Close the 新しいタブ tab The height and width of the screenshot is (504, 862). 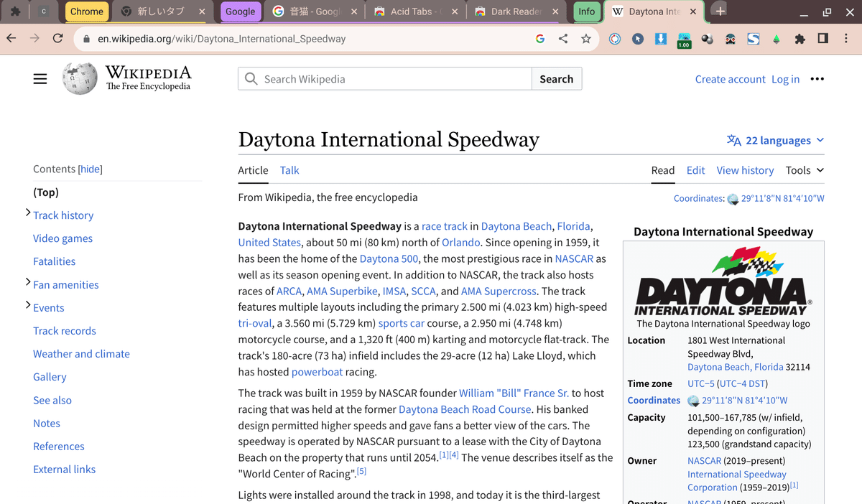(x=203, y=11)
